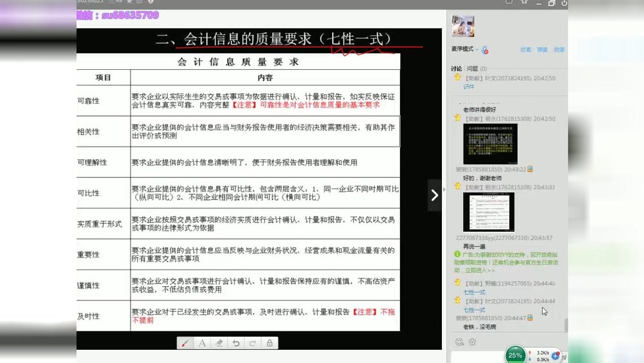This screenshot has width=644, height=363.
Task: Switch to the 问题 tab
Action: [x=474, y=69]
